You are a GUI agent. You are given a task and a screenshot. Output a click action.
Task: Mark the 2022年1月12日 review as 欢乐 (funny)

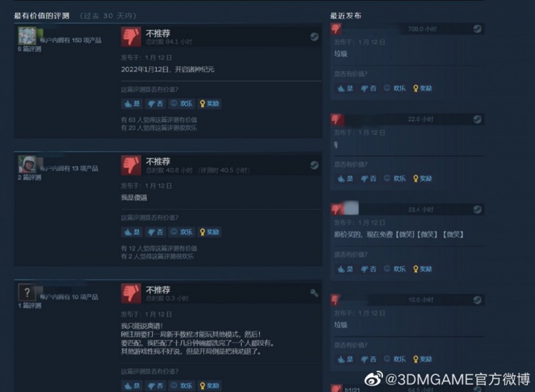coord(181,103)
